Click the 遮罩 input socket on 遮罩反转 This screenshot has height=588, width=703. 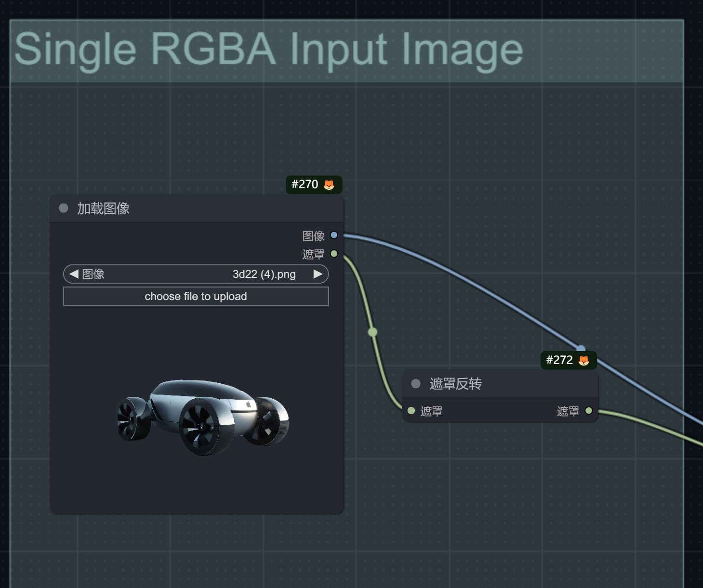[411, 411]
